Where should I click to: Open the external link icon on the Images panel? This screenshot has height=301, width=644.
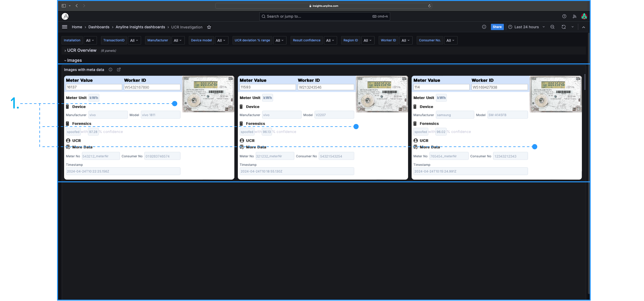119,70
